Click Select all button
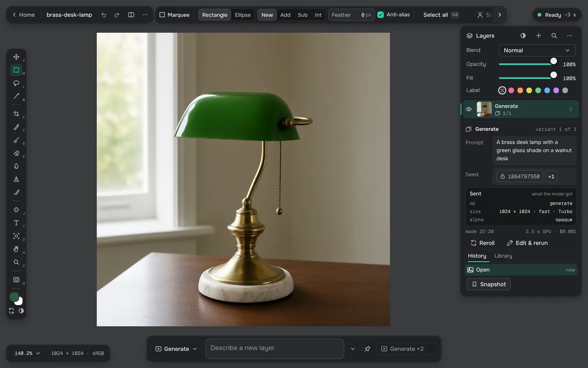Screen dimensions: 588x368 (441, 15)
